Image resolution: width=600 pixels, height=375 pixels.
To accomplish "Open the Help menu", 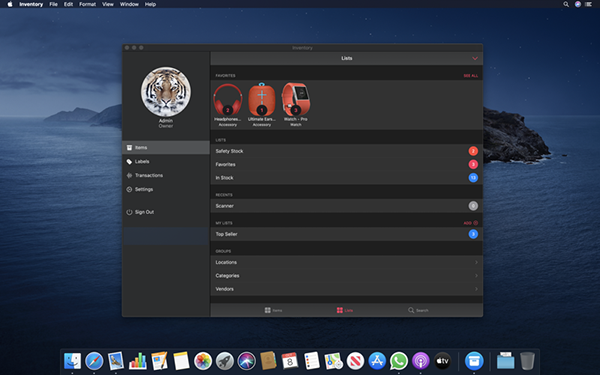I will [x=150, y=4].
